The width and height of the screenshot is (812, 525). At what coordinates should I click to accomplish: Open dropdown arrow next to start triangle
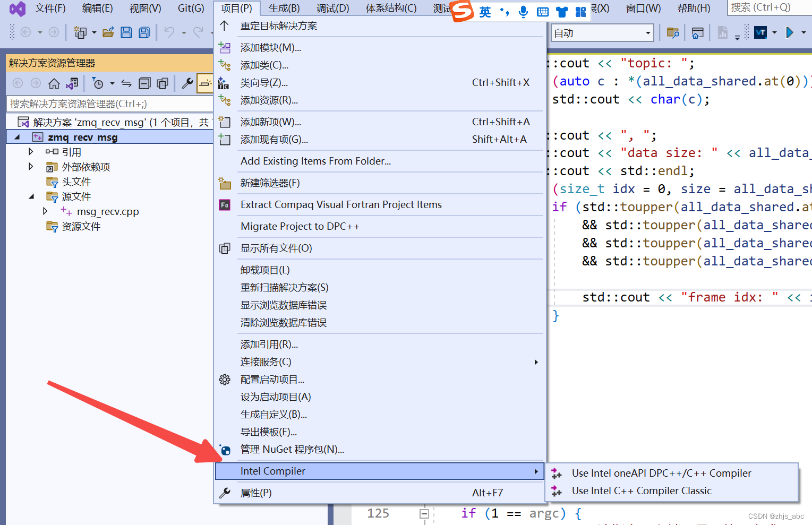[x=803, y=33]
